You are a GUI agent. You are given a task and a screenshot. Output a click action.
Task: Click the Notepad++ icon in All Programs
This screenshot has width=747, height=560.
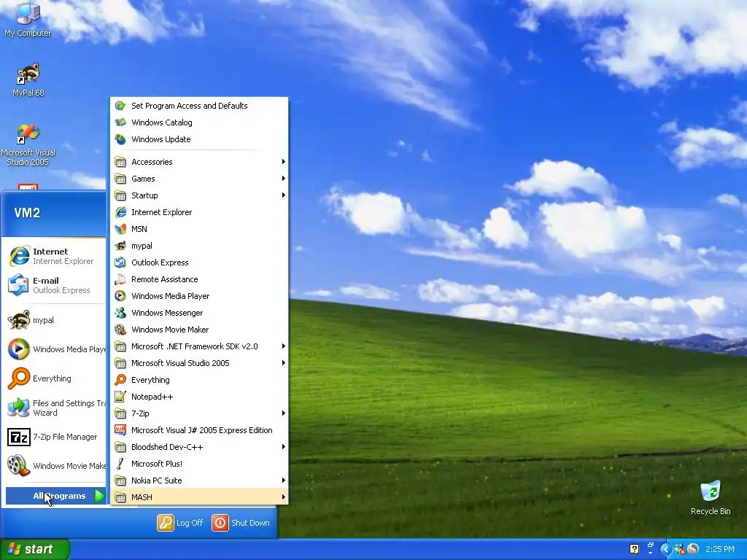(x=120, y=397)
